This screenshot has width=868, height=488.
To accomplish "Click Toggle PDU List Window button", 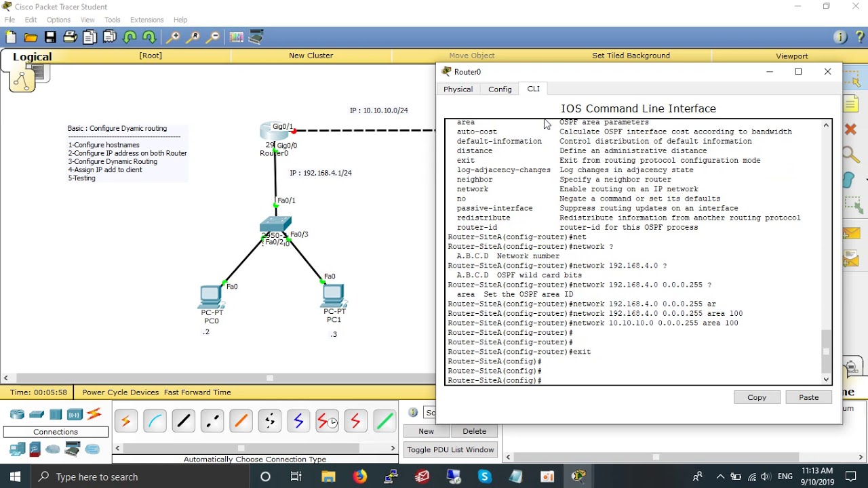I will (x=450, y=449).
